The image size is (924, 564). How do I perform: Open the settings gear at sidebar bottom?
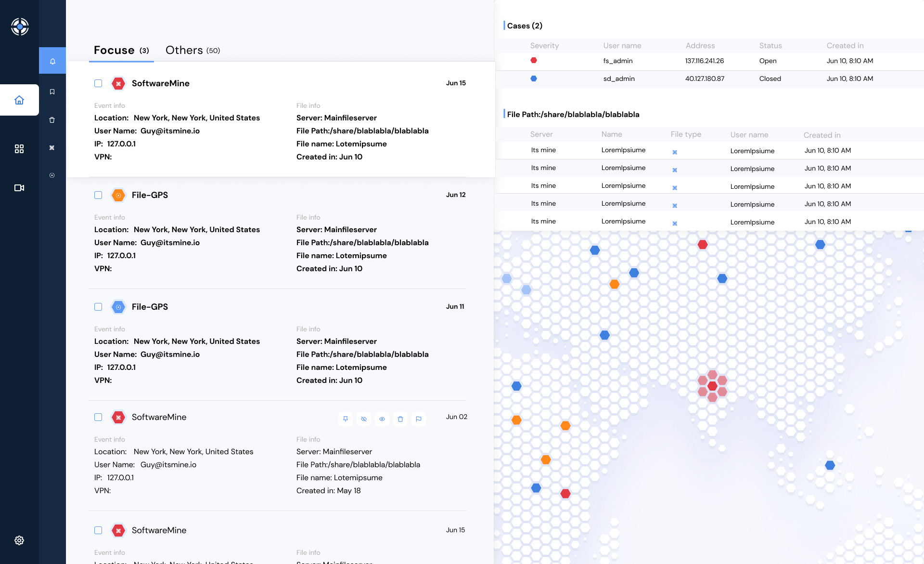tap(19, 540)
